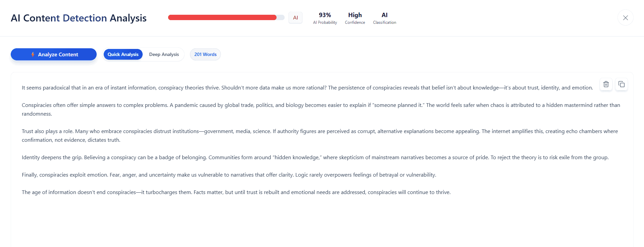The width and height of the screenshot is (644, 247).
Task: Click paragraph starting 'Finally, conspiracies exploit emotion'
Action: tap(229, 175)
